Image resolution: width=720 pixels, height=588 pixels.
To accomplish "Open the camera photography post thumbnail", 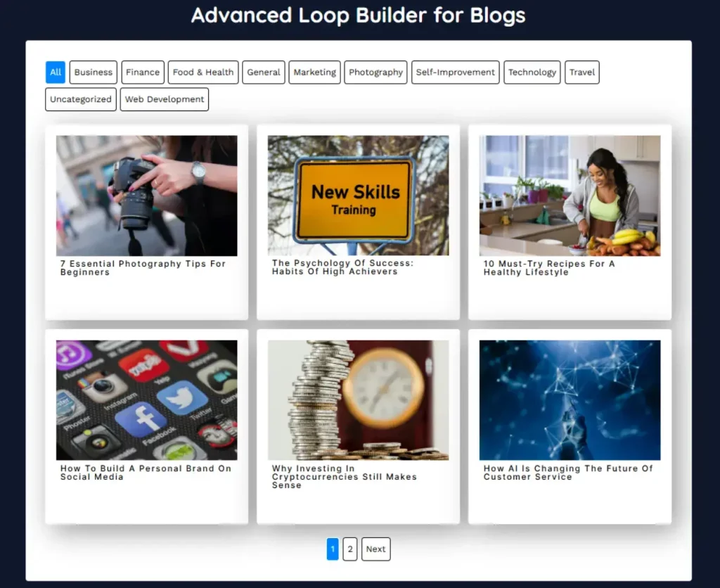I will (x=147, y=196).
